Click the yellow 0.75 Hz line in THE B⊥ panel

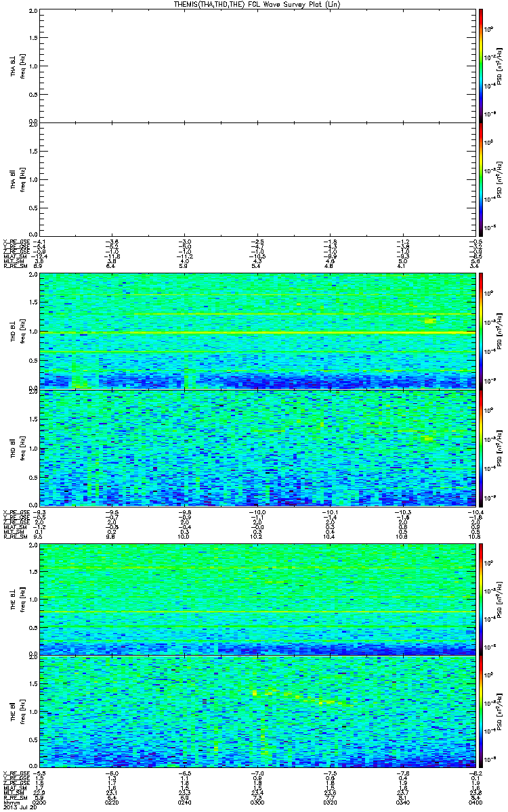point(257,612)
